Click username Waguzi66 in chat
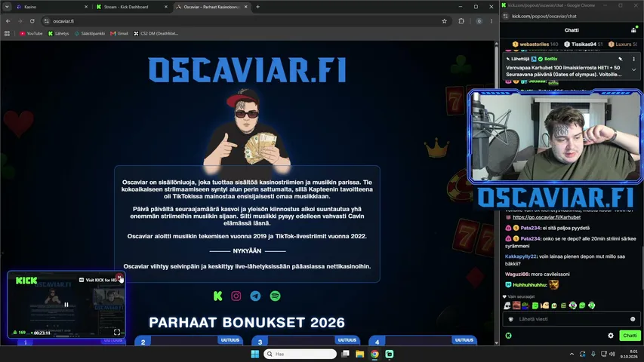The height and width of the screenshot is (362, 644). [x=517, y=275]
